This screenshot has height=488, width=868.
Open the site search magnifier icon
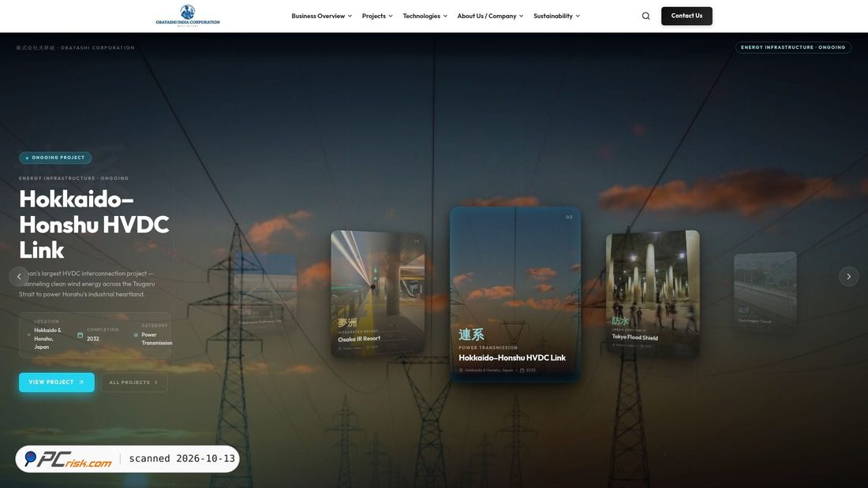coord(646,16)
